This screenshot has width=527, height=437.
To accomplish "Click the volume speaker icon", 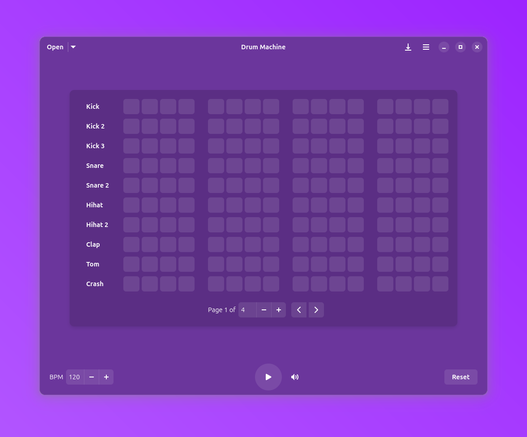I will coord(295,377).
